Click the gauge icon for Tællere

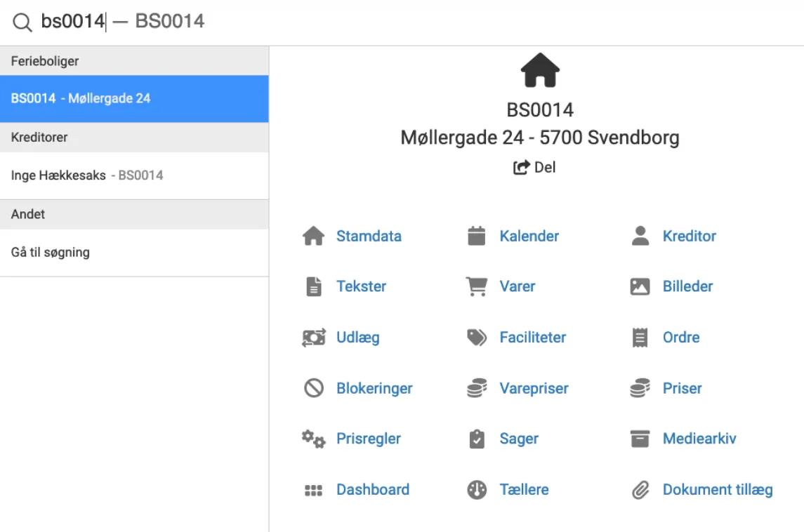pyautogui.click(x=477, y=490)
